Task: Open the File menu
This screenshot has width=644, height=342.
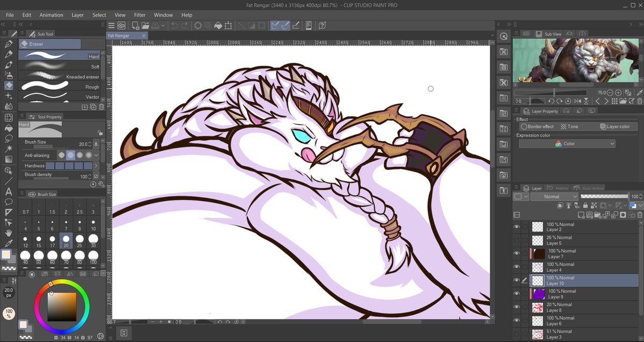Action: pyautogui.click(x=10, y=15)
